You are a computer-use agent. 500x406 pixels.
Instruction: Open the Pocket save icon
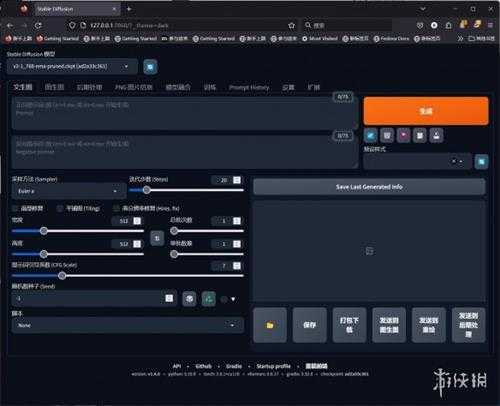[420, 25]
